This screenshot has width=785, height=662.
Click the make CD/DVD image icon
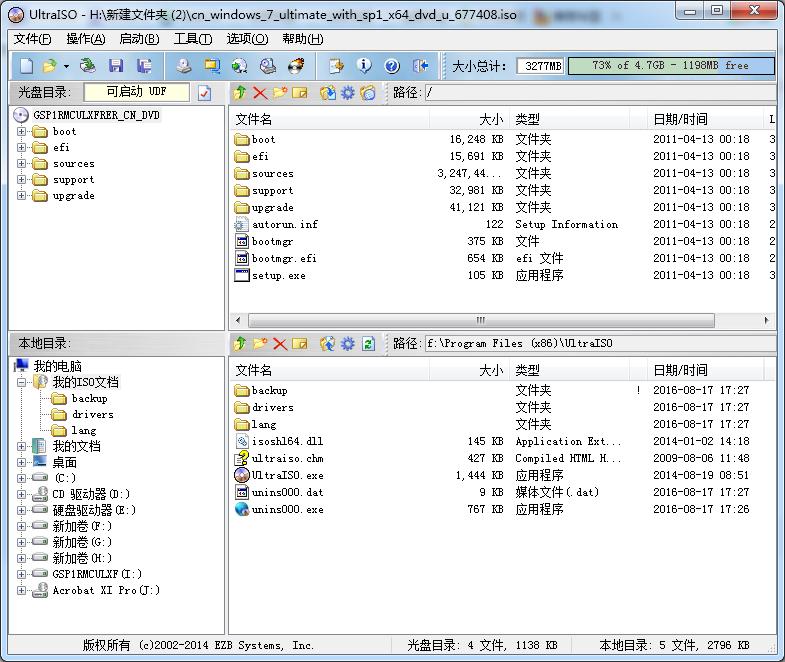(x=184, y=66)
